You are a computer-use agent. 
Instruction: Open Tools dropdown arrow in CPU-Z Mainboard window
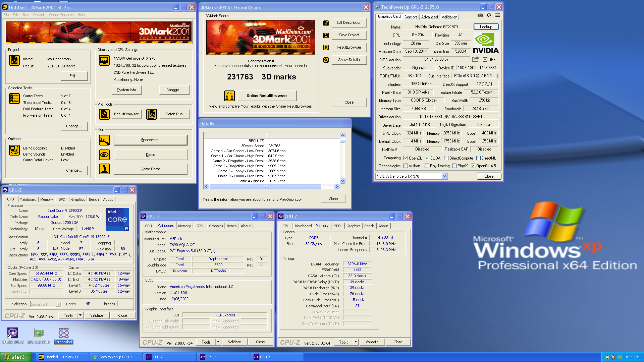(x=218, y=342)
